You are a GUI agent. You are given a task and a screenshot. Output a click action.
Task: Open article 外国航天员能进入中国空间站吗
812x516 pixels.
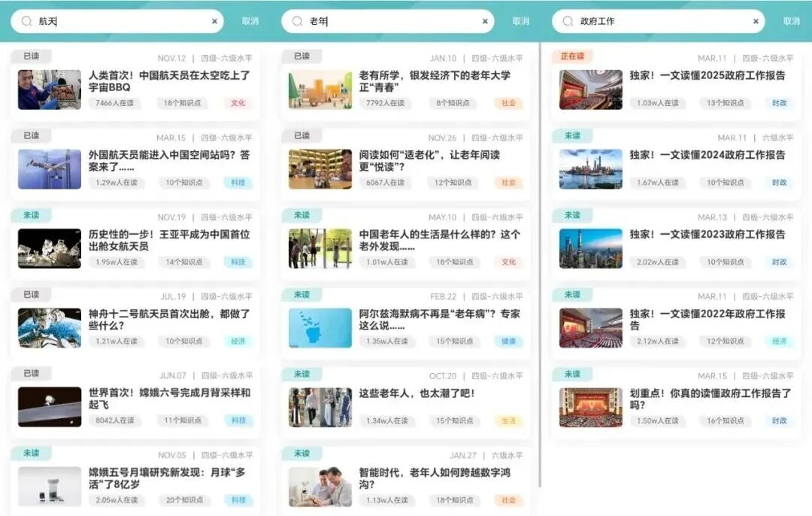click(169, 161)
